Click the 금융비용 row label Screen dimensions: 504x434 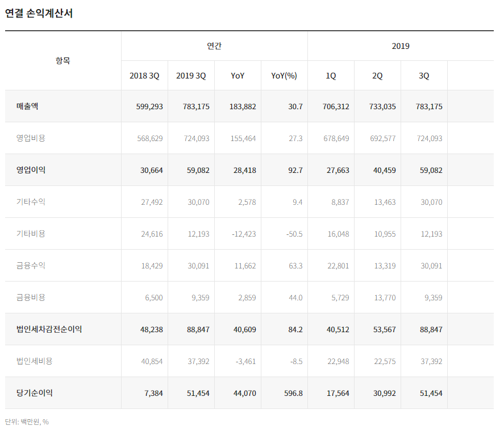tap(31, 297)
